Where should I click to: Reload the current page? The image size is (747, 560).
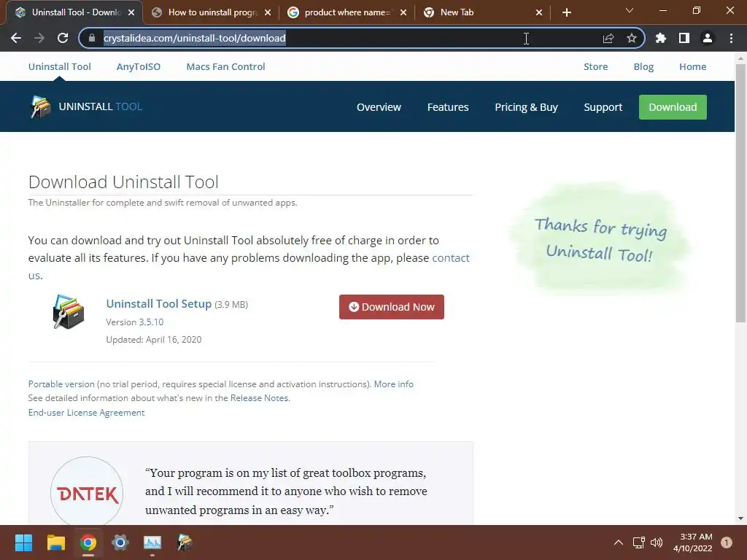click(x=63, y=38)
